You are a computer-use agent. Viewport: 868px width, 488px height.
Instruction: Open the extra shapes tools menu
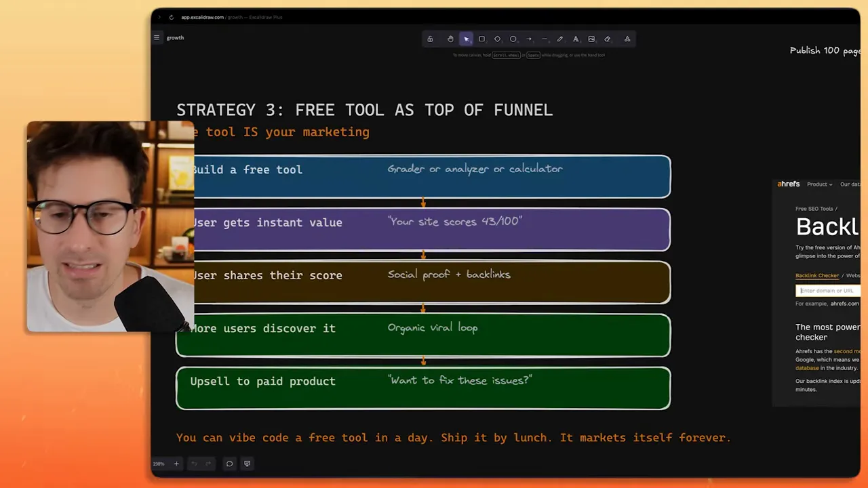pos(627,39)
